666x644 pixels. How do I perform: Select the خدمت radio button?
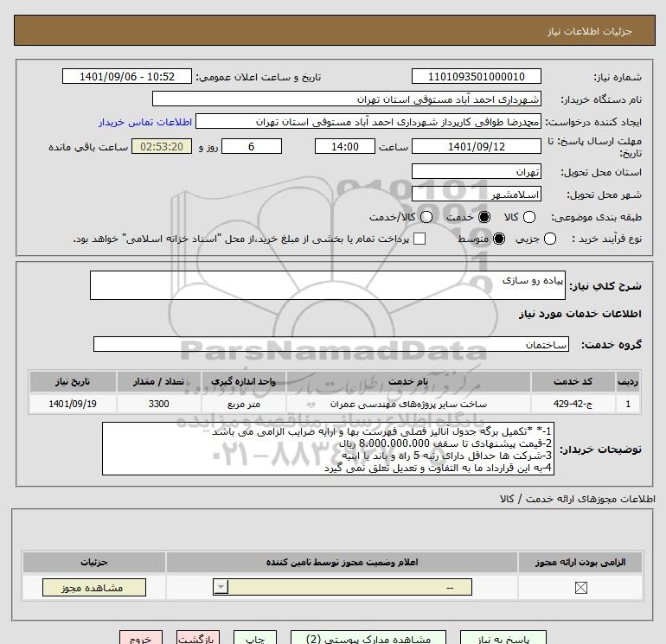click(484, 217)
